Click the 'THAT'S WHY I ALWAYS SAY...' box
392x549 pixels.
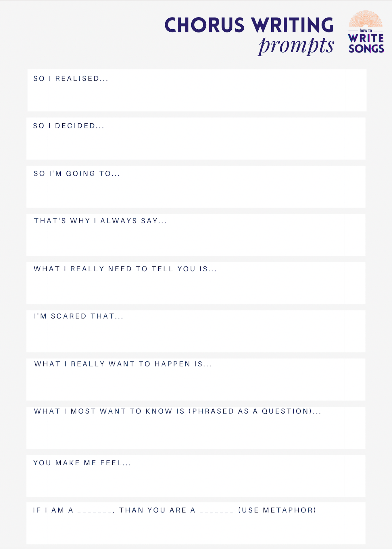[x=196, y=239]
